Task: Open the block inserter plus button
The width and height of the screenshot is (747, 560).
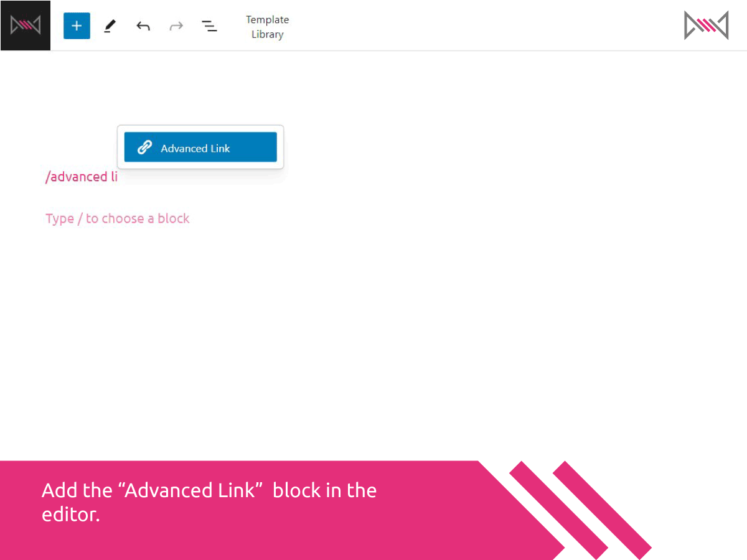Action: point(77,26)
